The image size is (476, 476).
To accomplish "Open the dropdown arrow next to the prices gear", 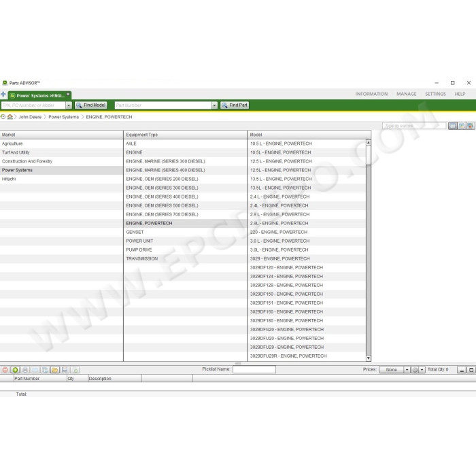I will tap(422, 370).
